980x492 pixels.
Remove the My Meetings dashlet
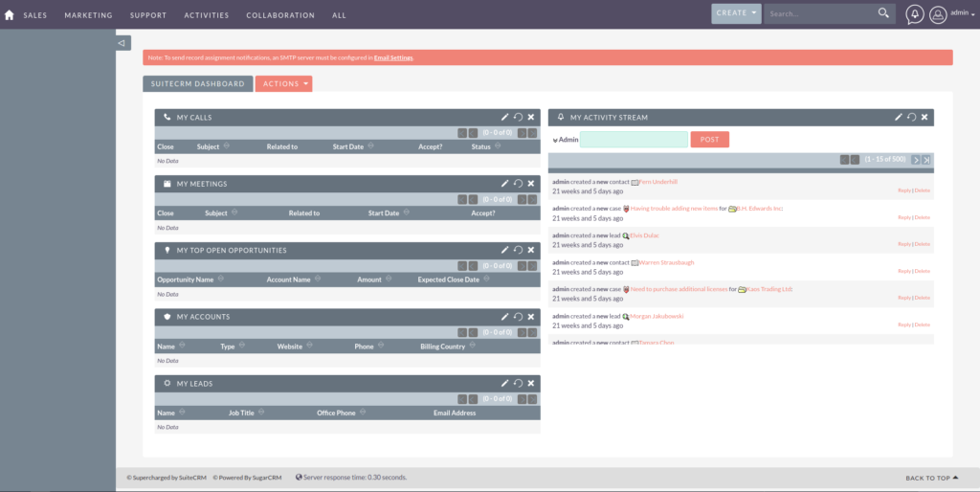(530, 183)
